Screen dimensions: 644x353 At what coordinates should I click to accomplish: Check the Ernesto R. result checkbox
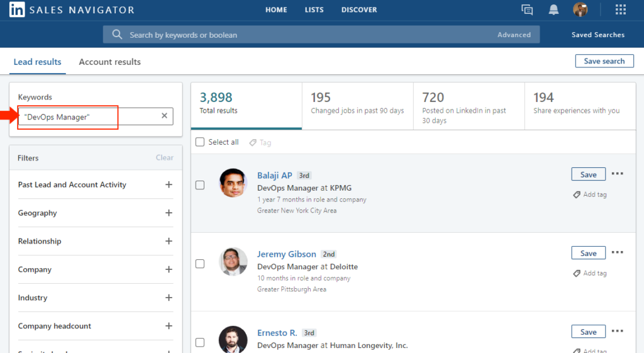(200, 342)
